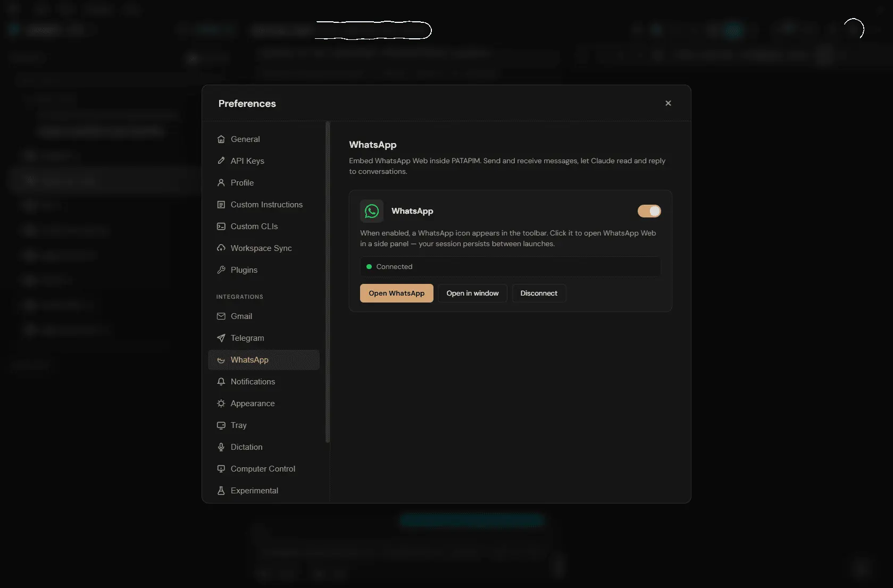Click the Custom Instructions document icon

coord(221,205)
